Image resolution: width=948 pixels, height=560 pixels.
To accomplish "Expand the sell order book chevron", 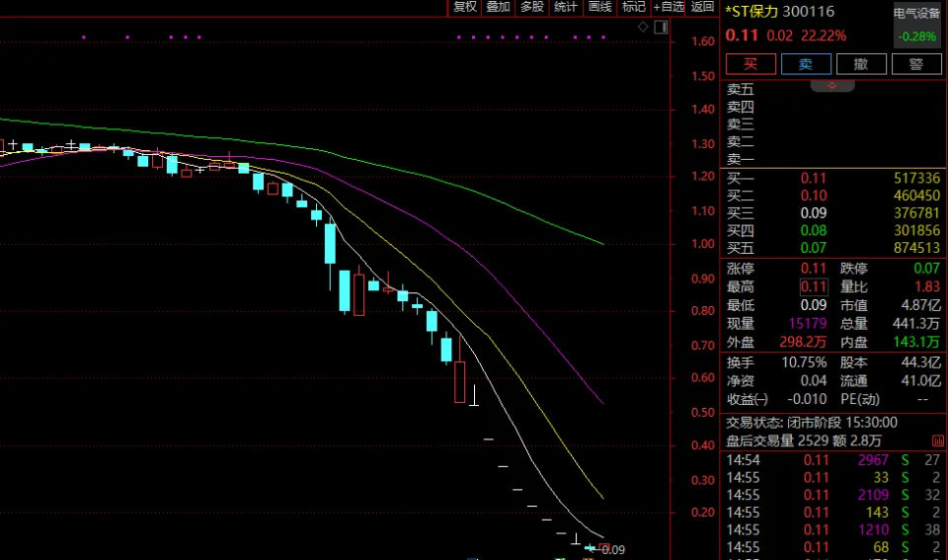I will (832, 87).
